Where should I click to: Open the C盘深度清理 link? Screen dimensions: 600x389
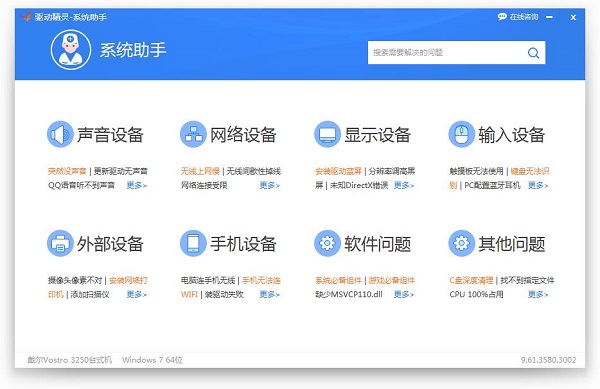coord(471,280)
